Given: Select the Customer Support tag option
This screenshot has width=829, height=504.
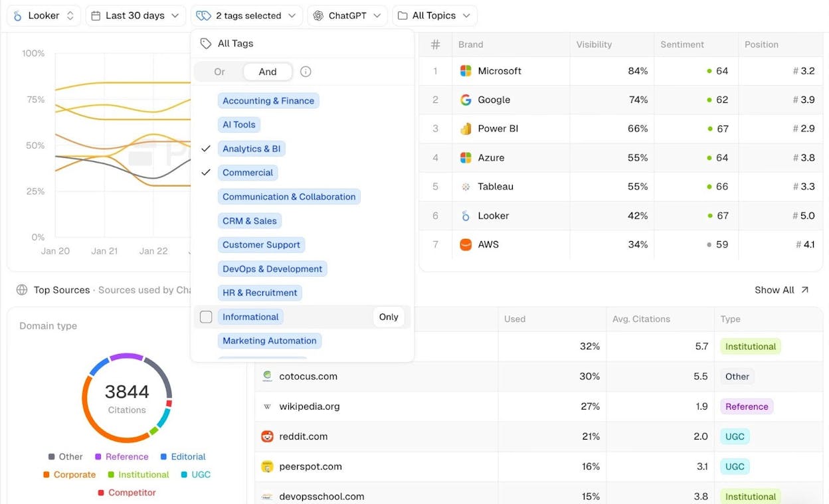Looking at the screenshot, I should 261,244.
